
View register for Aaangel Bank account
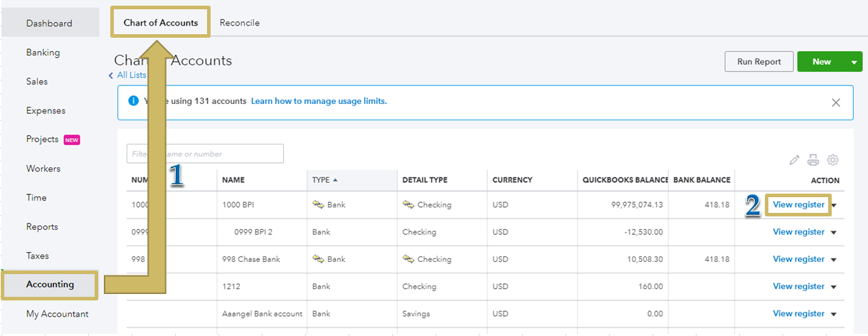[x=798, y=314]
